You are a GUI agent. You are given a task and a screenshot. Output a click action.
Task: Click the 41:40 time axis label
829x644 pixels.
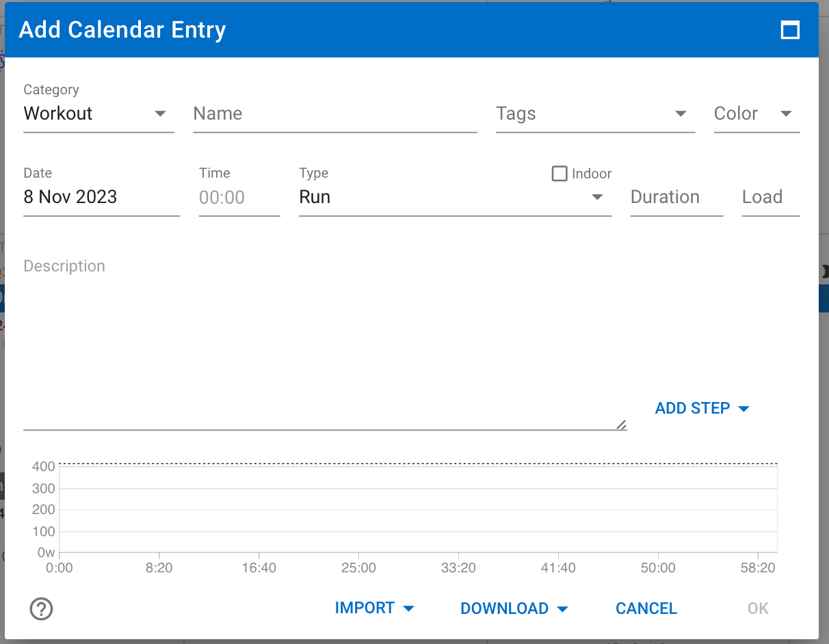tap(558, 568)
